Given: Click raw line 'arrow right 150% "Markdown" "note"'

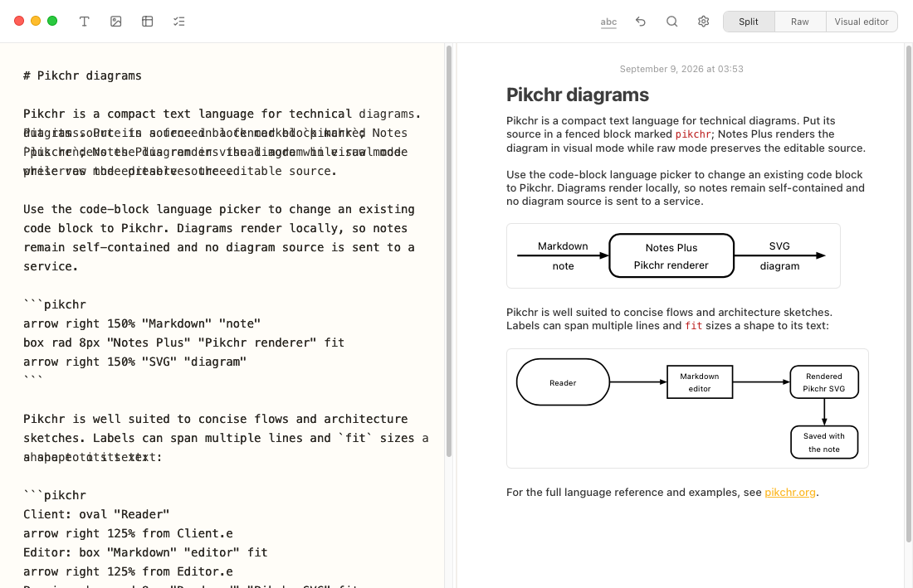Looking at the screenshot, I should pyautogui.click(x=142, y=323).
